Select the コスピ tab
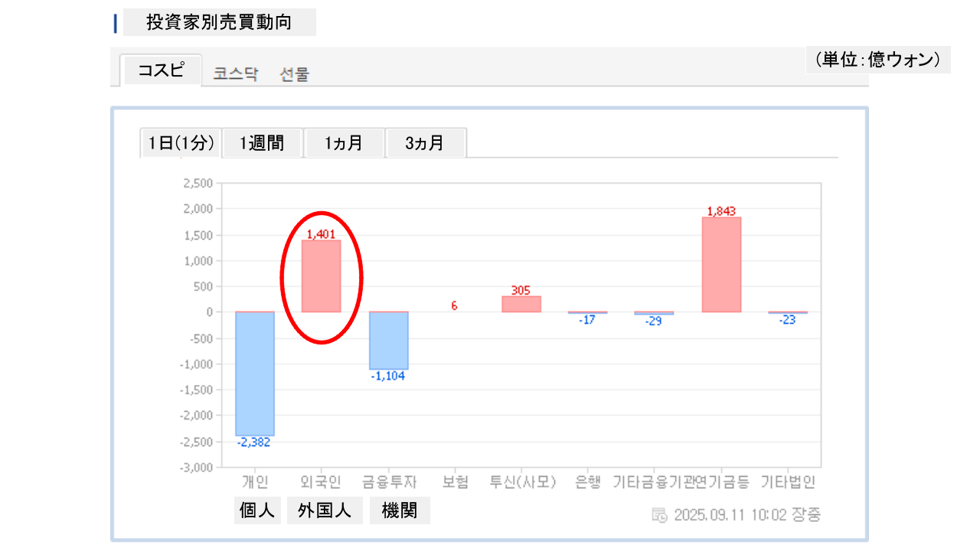980x551 pixels. [161, 70]
